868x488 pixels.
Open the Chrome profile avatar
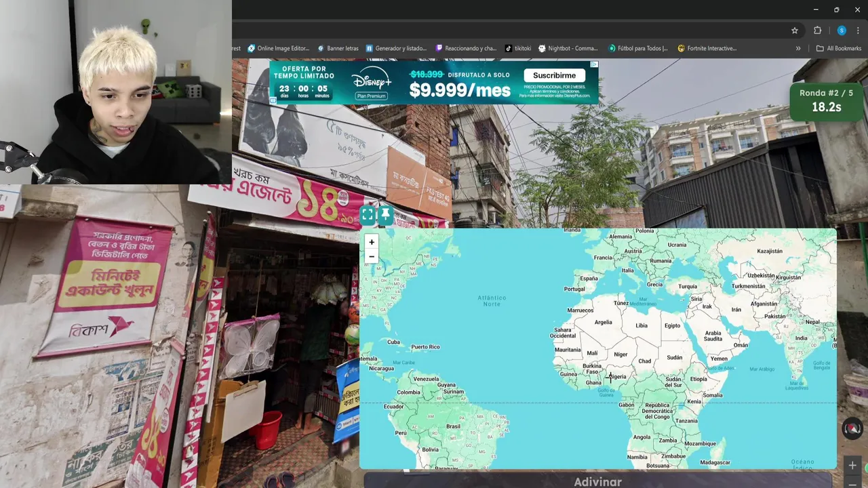842,30
